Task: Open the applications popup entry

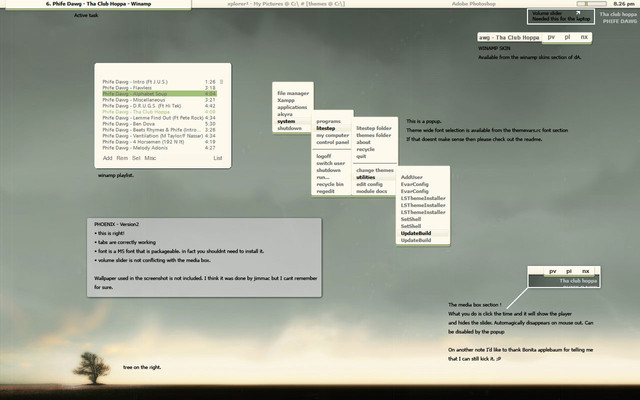Action: (x=293, y=107)
